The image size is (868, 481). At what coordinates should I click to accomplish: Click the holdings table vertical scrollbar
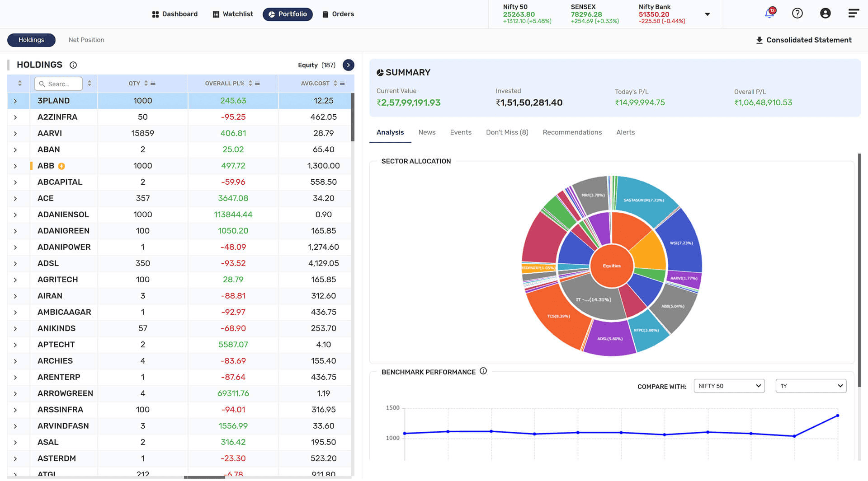click(x=353, y=117)
